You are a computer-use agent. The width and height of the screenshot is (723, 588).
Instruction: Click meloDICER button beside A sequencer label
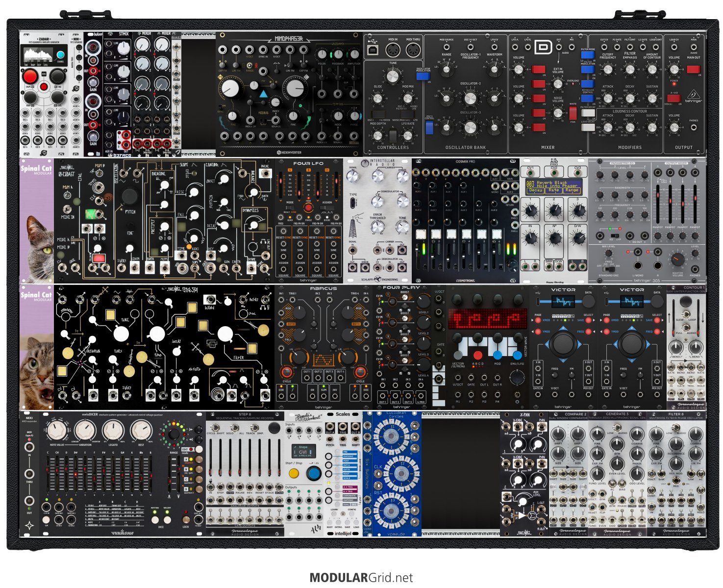coord(199,459)
